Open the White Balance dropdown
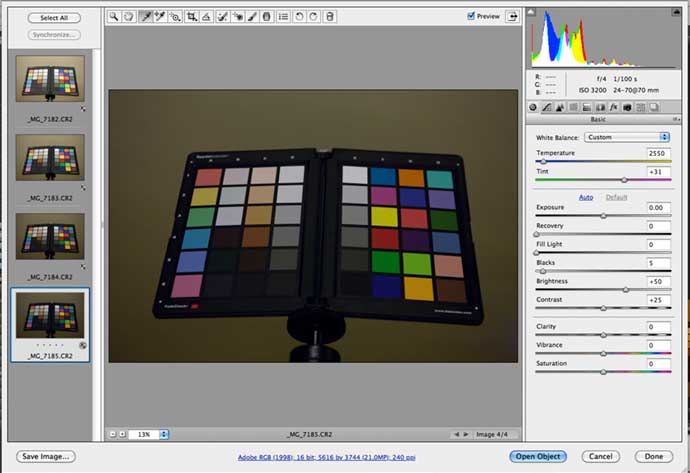The height and width of the screenshot is (473, 690). click(627, 137)
